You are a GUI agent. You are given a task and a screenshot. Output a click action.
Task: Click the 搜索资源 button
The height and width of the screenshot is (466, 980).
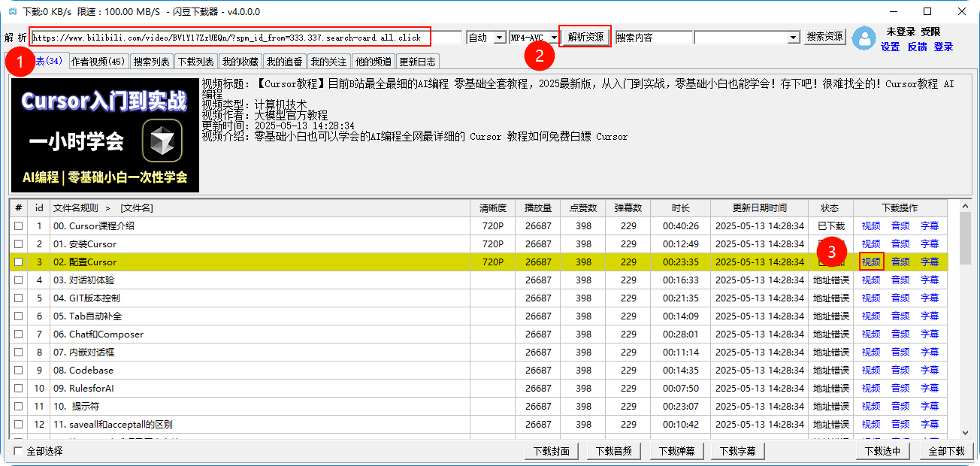[x=825, y=37]
